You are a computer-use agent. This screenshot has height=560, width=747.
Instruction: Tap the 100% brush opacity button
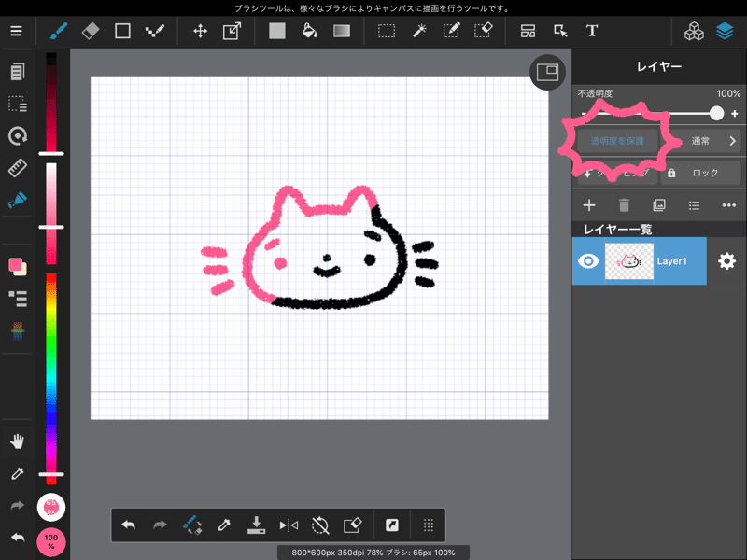click(x=51, y=541)
